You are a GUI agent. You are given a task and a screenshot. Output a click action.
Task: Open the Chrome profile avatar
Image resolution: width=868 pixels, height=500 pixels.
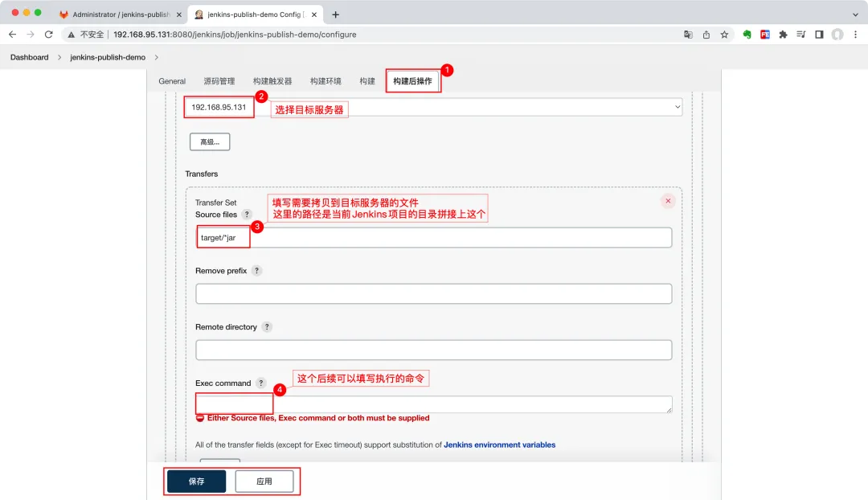837,35
